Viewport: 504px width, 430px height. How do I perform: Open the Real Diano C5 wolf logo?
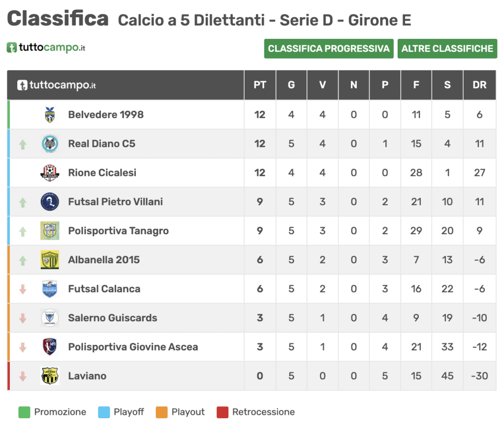(x=50, y=144)
